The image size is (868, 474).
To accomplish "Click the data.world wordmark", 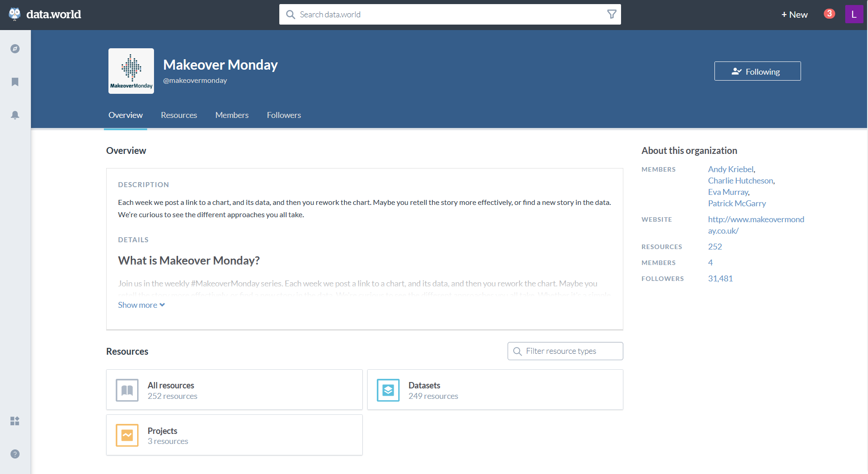I will click(x=54, y=15).
